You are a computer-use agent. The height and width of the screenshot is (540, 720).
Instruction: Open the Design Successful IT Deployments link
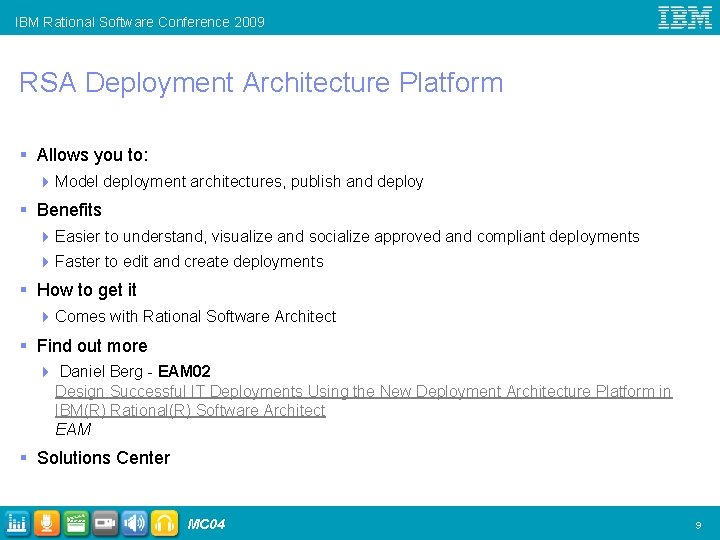pyautogui.click(x=363, y=391)
